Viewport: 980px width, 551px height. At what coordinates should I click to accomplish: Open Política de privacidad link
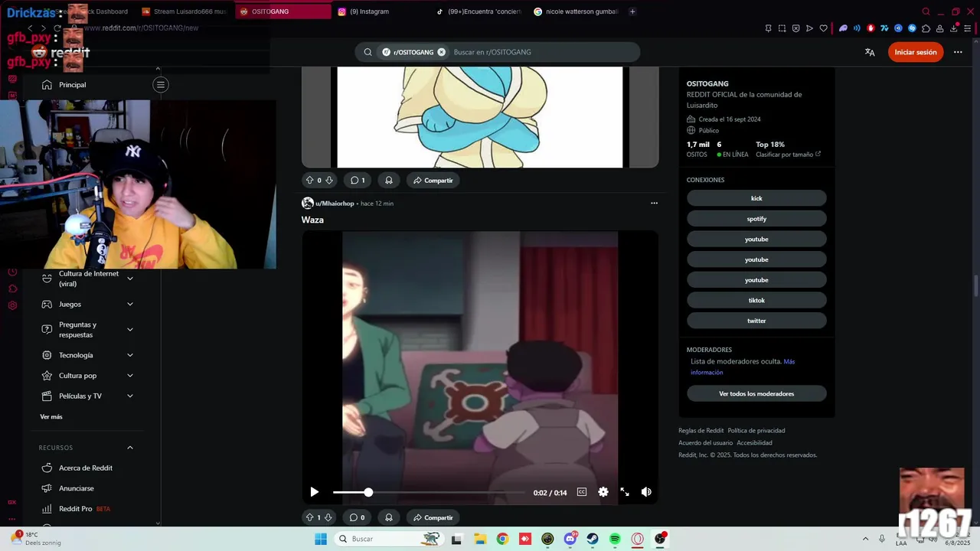pos(756,431)
